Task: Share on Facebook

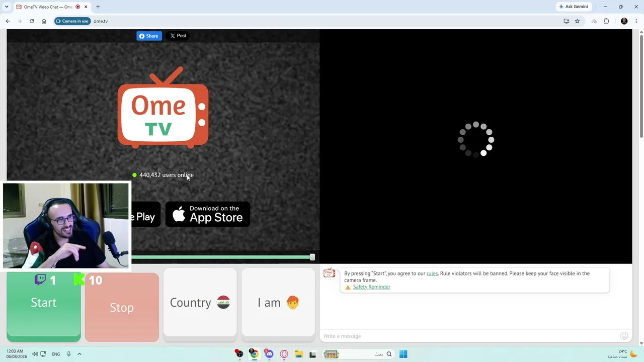Action: 149,36
